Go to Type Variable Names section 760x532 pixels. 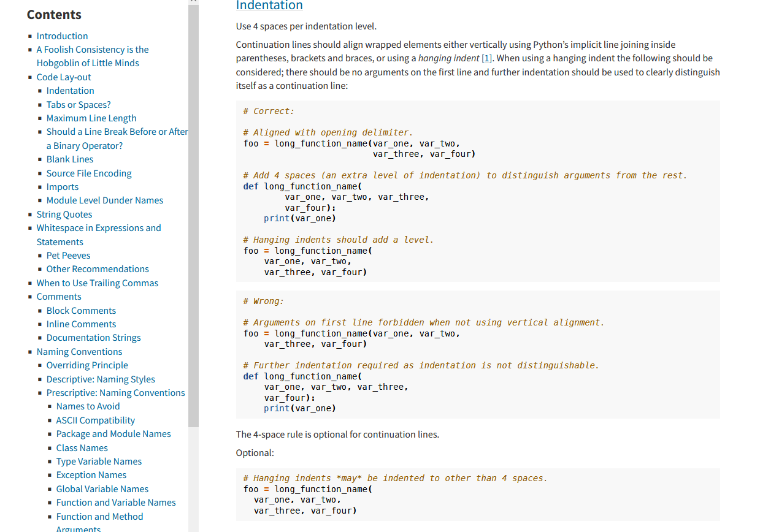coord(99,462)
